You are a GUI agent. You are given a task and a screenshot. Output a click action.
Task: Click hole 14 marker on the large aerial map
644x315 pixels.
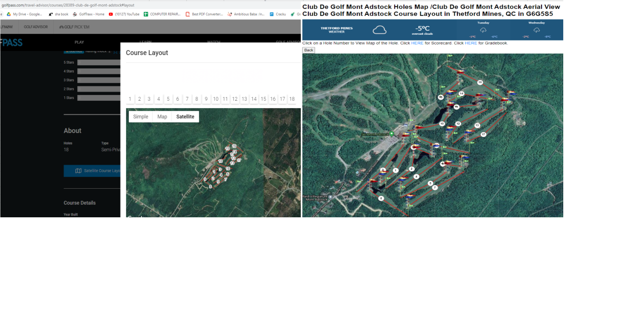(x=462, y=94)
